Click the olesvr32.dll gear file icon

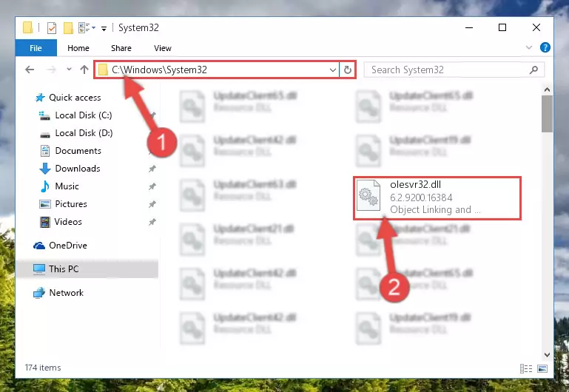[x=368, y=195]
